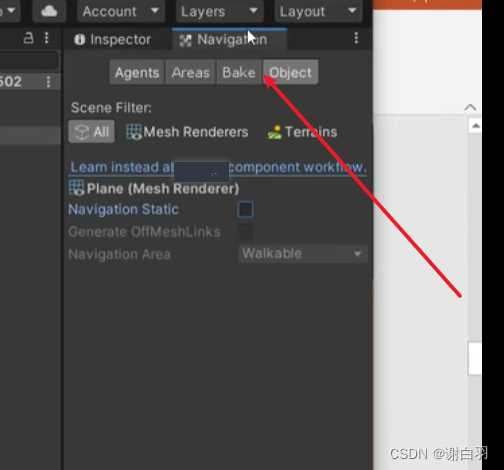Click the Navigation Area label
The image size is (504, 470).
tap(119, 254)
